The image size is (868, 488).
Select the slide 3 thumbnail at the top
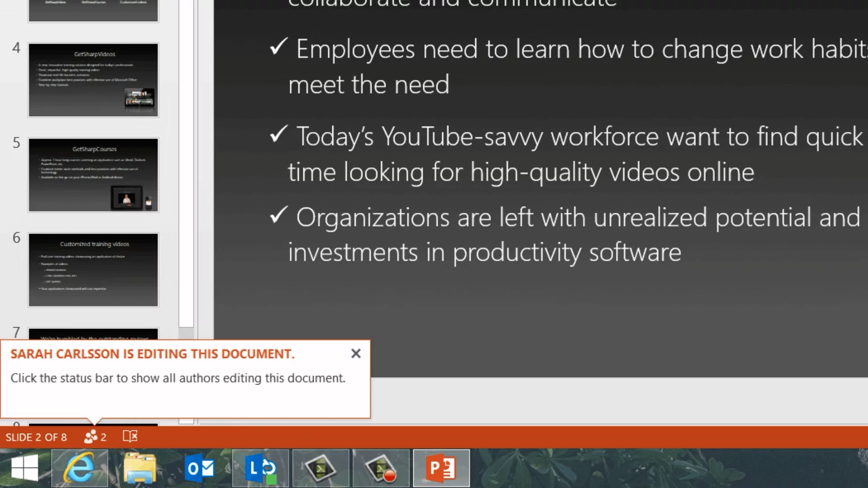pyautogui.click(x=93, y=11)
